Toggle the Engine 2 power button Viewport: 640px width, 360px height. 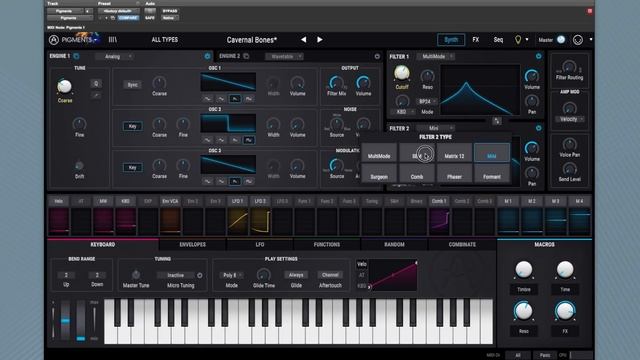pyautogui.click(x=377, y=56)
